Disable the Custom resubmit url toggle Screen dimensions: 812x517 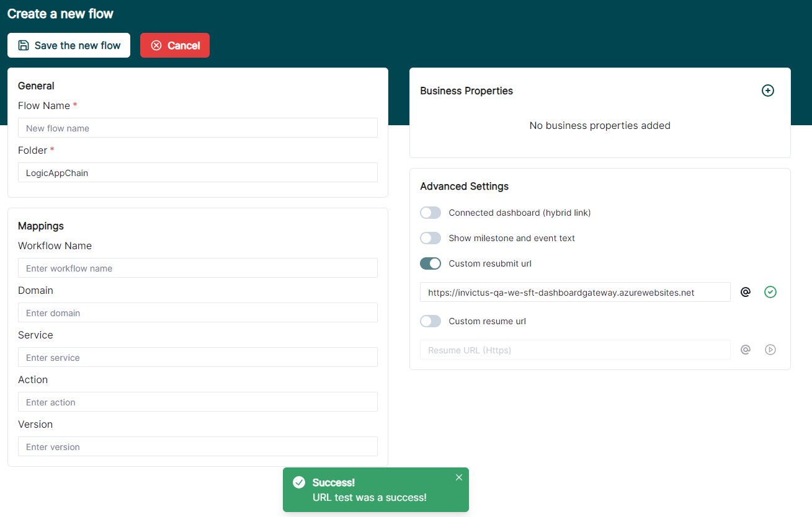point(431,263)
